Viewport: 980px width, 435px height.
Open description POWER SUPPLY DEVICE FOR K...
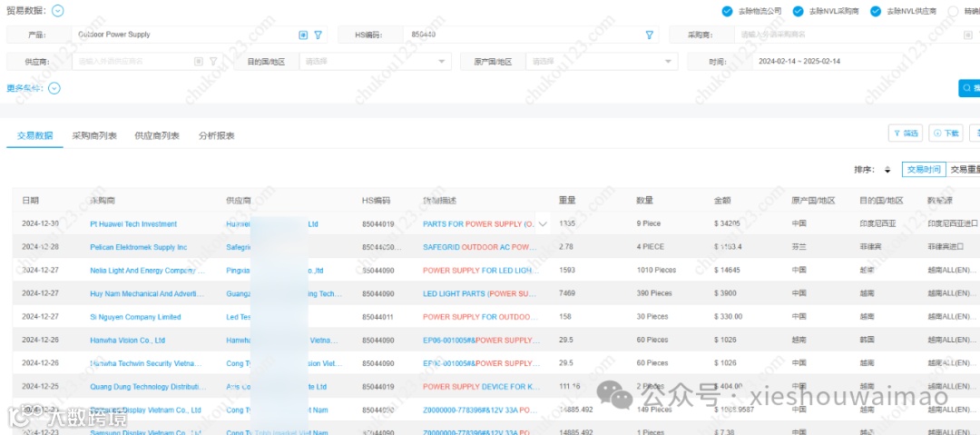[481, 387]
